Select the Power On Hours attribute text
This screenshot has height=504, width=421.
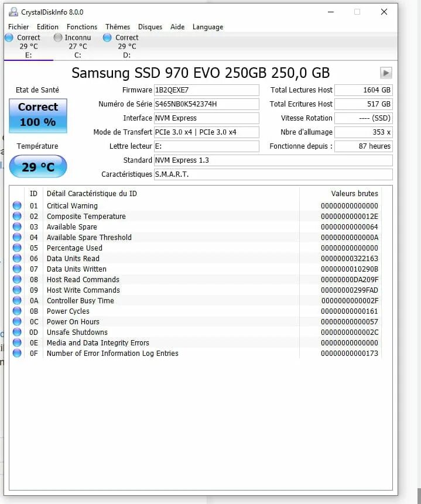pyautogui.click(x=73, y=322)
